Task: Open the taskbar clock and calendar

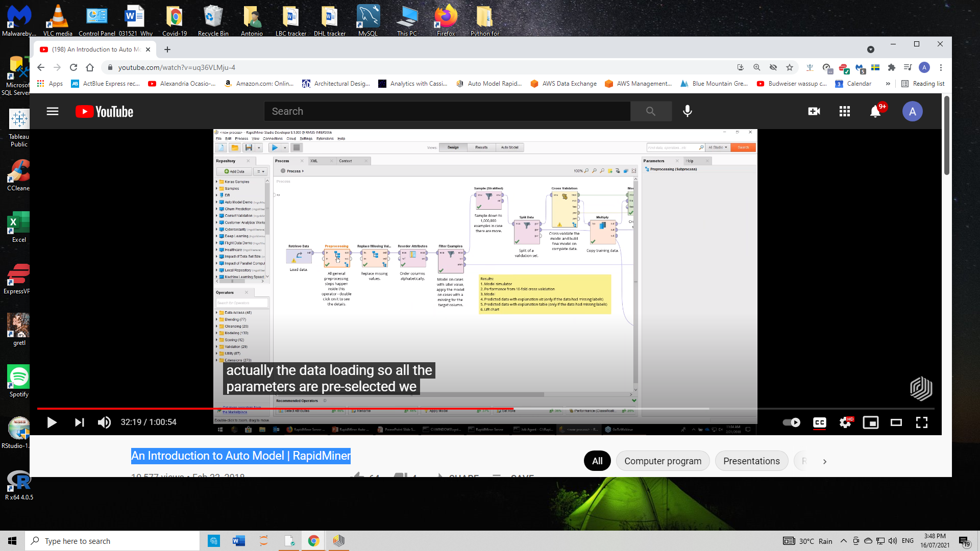Action: click(x=935, y=541)
